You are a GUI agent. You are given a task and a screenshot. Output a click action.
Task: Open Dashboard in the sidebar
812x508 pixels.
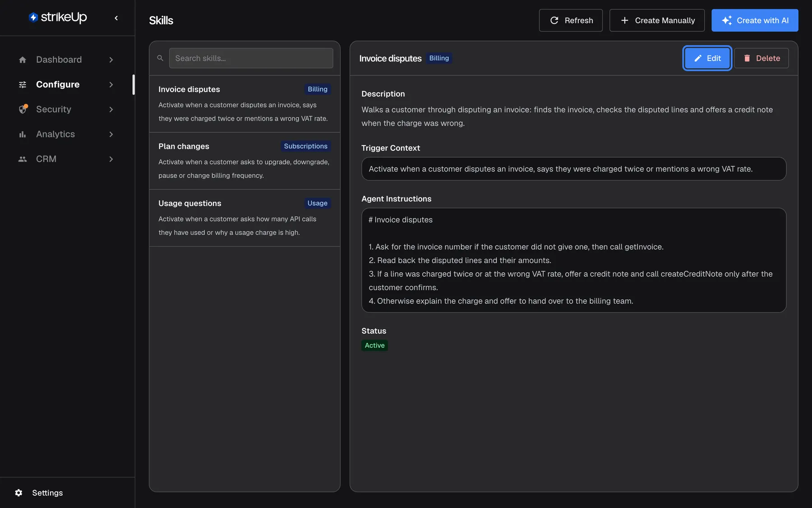pyautogui.click(x=67, y=60)
